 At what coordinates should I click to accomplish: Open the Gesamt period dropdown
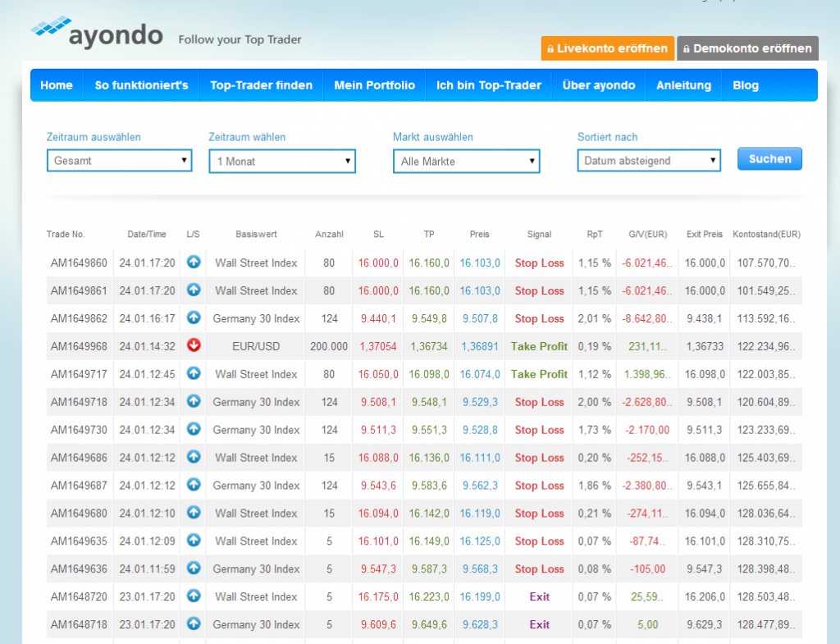pos(119,161)
